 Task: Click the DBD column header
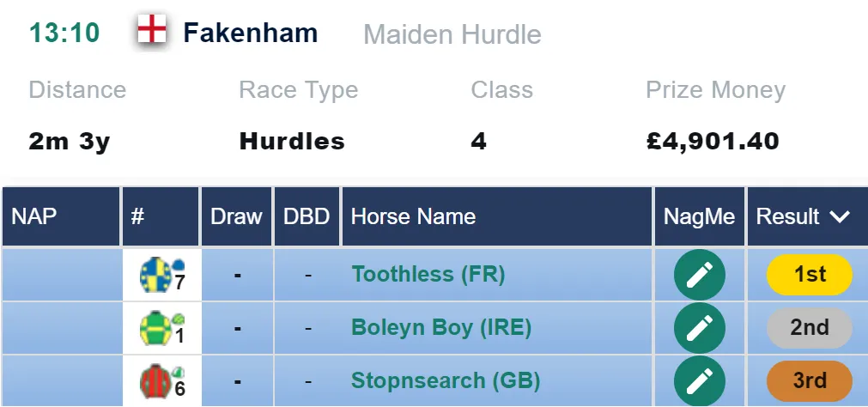pyautogui.click(x=307, y=216)
